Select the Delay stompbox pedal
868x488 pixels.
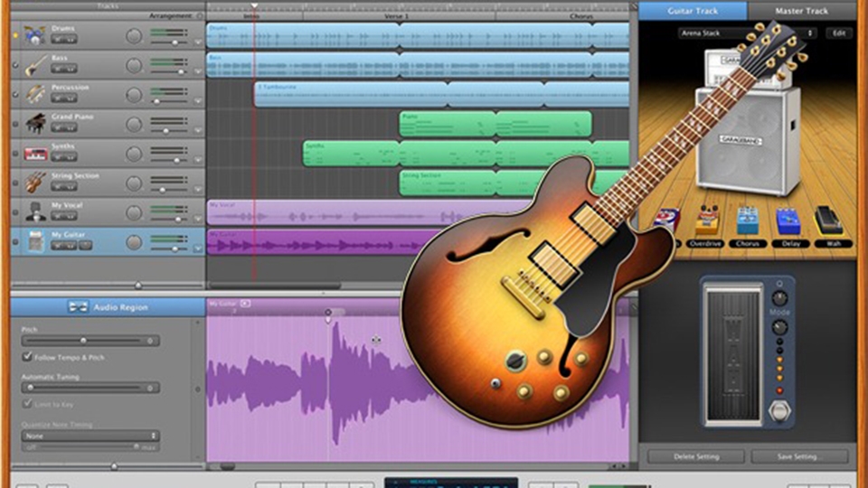tap(788, 221)
